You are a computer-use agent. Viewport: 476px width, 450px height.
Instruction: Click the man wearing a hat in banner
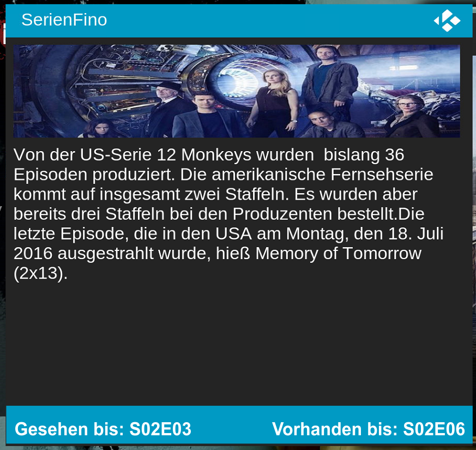point(170,108)
